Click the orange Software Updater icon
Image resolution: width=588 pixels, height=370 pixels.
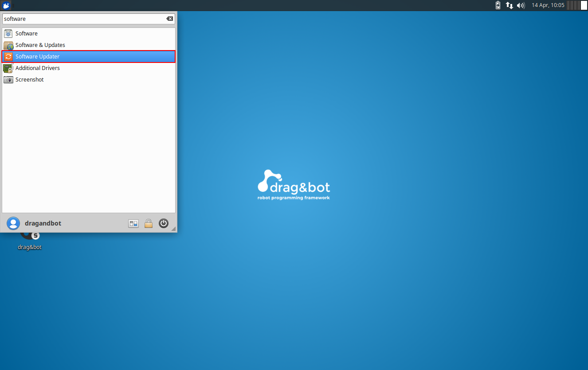click(x=8, y=57)
